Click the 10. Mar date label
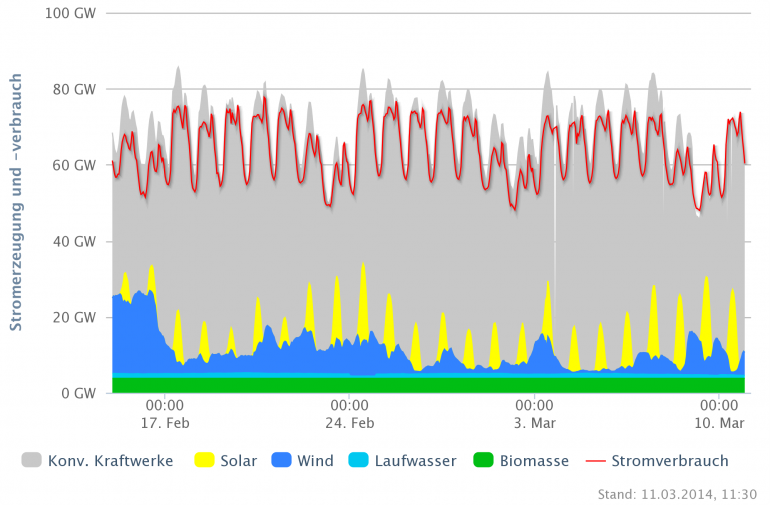 (x=719, y=423)
